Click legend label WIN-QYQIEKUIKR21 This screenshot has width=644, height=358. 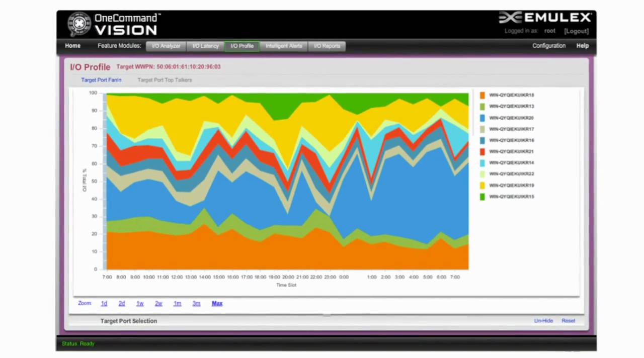[512, 151]
